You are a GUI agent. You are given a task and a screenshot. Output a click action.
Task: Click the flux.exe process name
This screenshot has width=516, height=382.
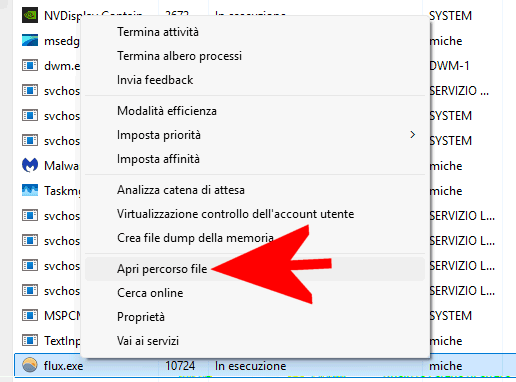point(64,366)
